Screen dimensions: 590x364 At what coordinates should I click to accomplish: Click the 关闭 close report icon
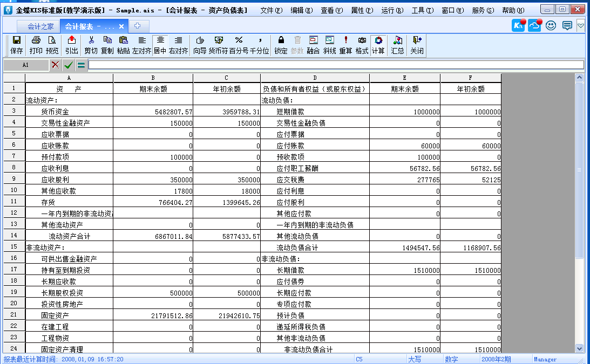click(417, 45)
